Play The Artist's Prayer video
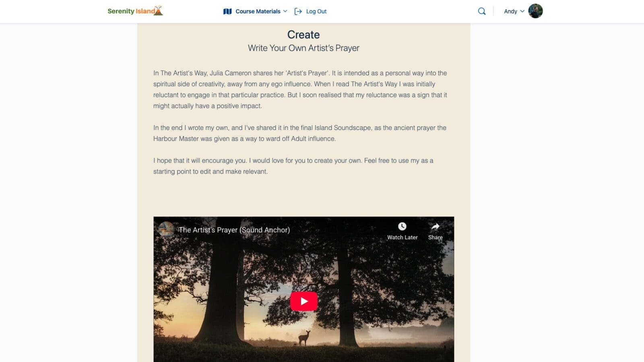The image size is (644, 362). [x=303, y=301]
